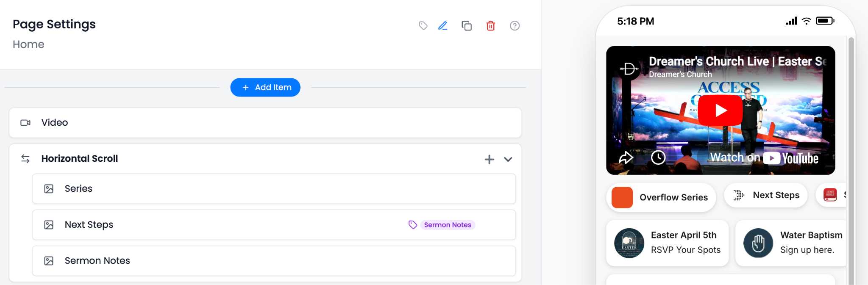Screen dimensions: 868x285
Task: Collapse the Horizontal Scroll section chevron
Action: click(x=508, y=159)
